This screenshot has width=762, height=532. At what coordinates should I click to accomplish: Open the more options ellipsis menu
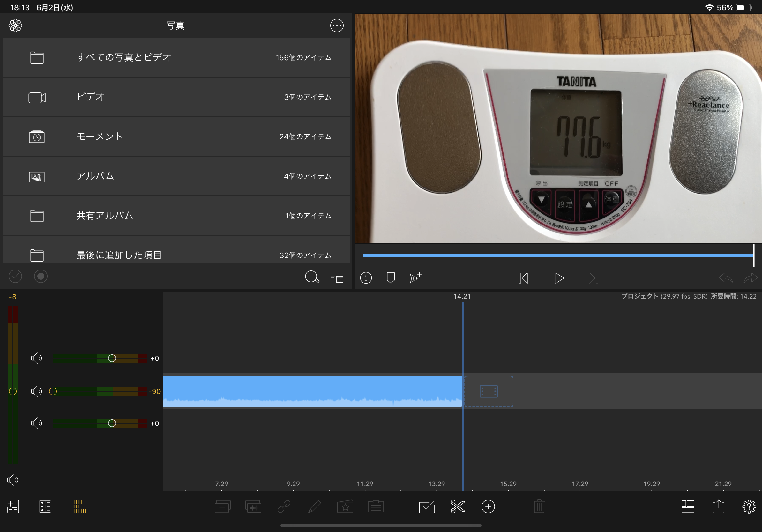point(337,26)
